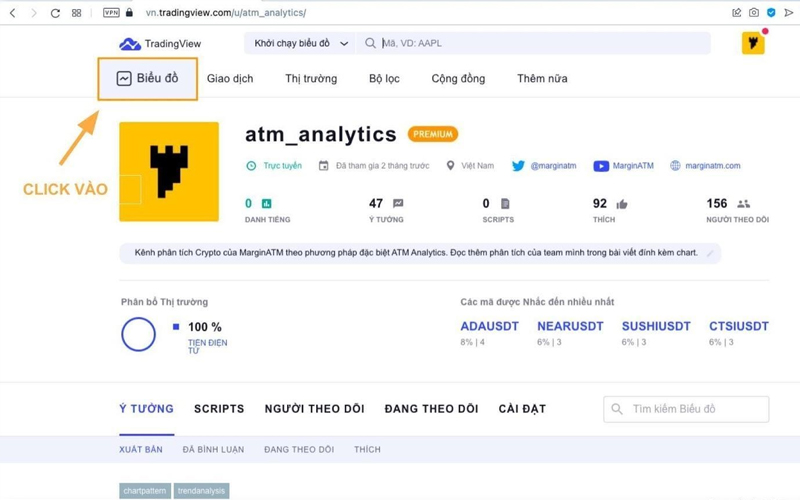Open the Biểu đồ menu
The height and width of the screenshot is (500, 800).
pos(147,79)
